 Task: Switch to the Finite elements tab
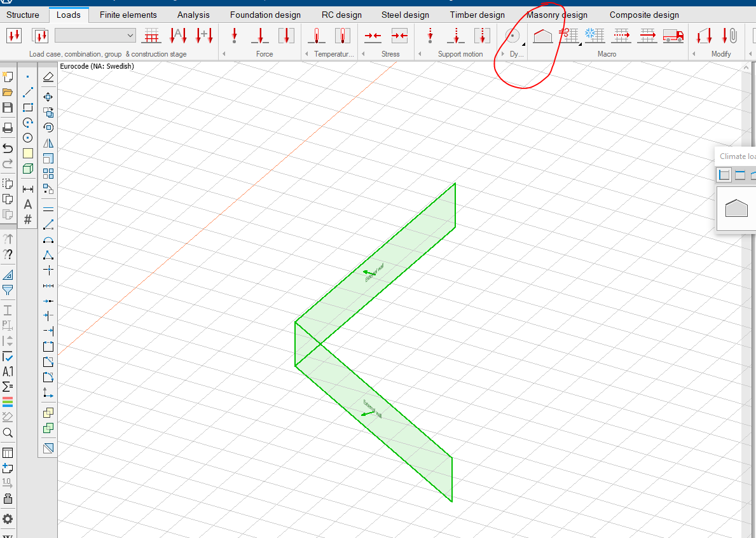[128, 15]
